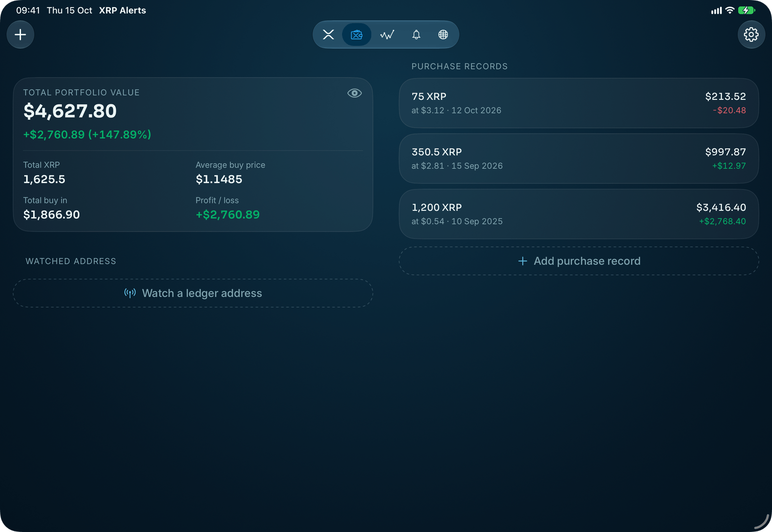This screenshot has width=772, height=532.
Task: Open settings gear
Action: coord(751,35)
